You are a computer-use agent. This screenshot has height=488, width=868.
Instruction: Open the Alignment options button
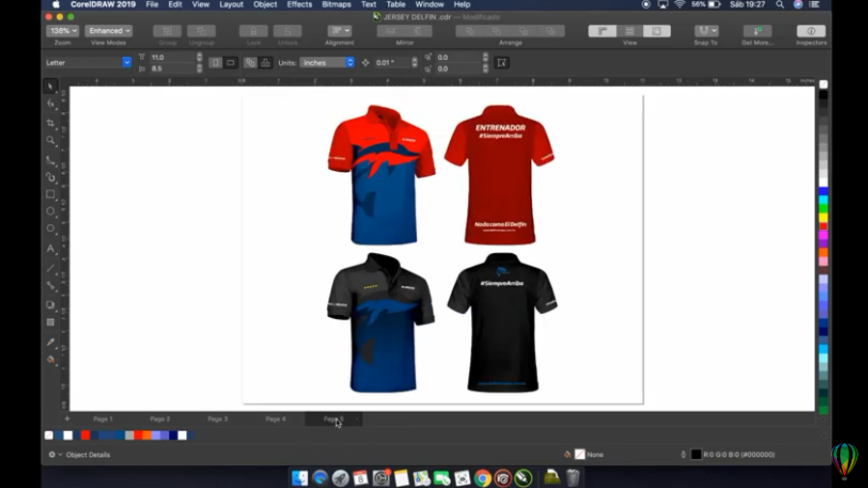(339, 32)
